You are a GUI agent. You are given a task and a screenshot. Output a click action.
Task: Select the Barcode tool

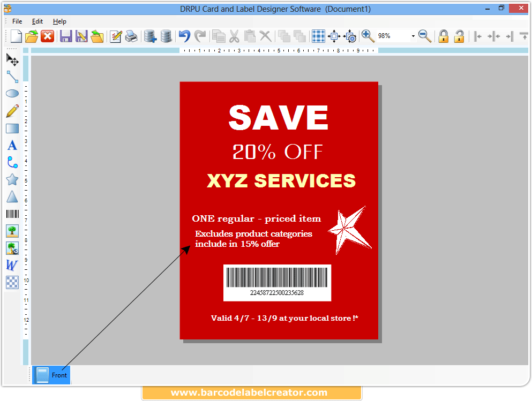tap(12, 214)
